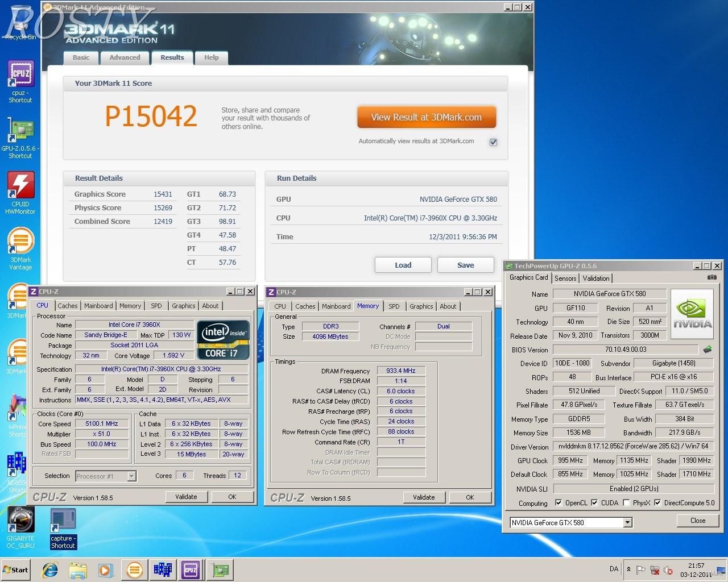Open the GIGABYTE OC_GURU desktop icon
Image resolution: width=728 pixels, height=582 pixels.
click(x=20, y=529)
